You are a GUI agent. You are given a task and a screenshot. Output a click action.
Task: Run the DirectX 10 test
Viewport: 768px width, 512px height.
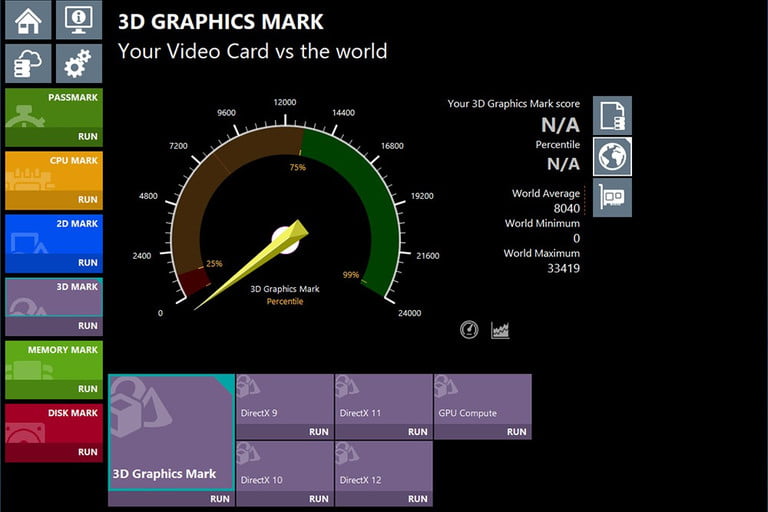tap(285, 499)
